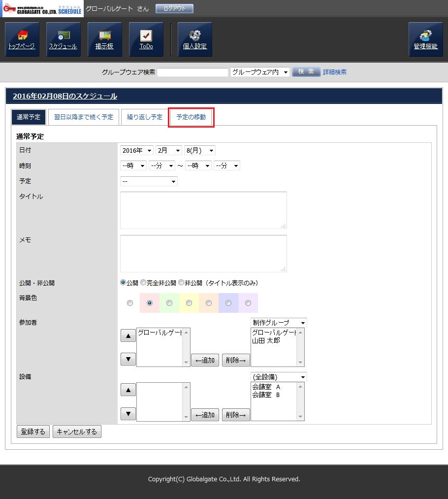The height and width of the screenshot is (499, 448).
Task: Open the (全設備) equipment dropdown
Action: [278, 377]
